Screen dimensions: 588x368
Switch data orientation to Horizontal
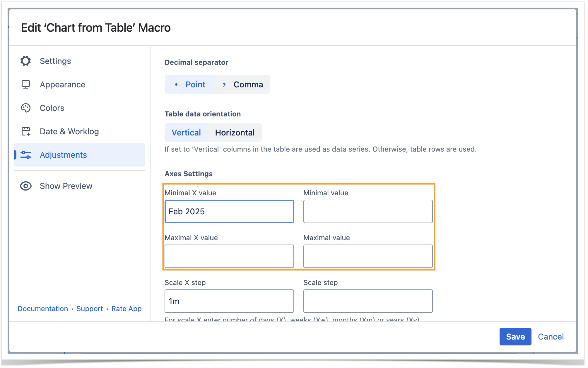click(x=235, y=133)
